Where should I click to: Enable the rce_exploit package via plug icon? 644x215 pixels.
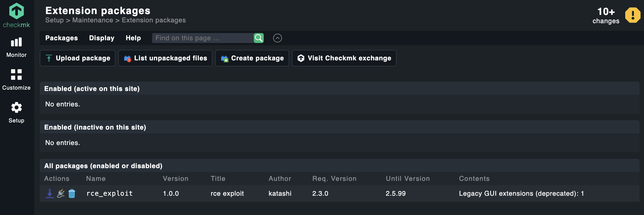coord(61,193)
